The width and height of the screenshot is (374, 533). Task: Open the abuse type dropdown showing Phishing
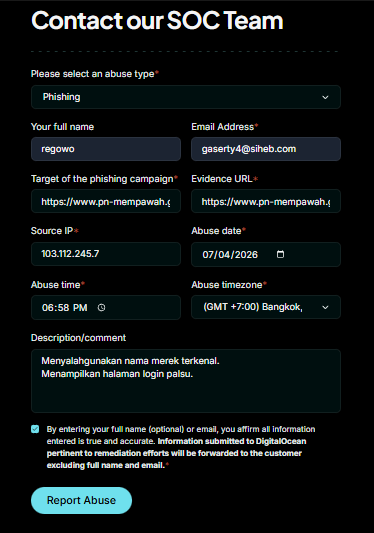[x=186, y=97]
